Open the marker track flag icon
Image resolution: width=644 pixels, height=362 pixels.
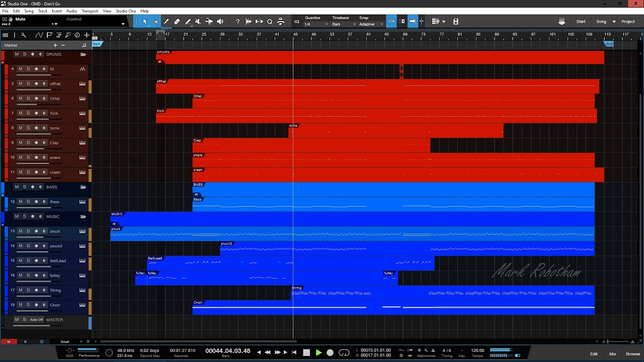coord(49,35)
